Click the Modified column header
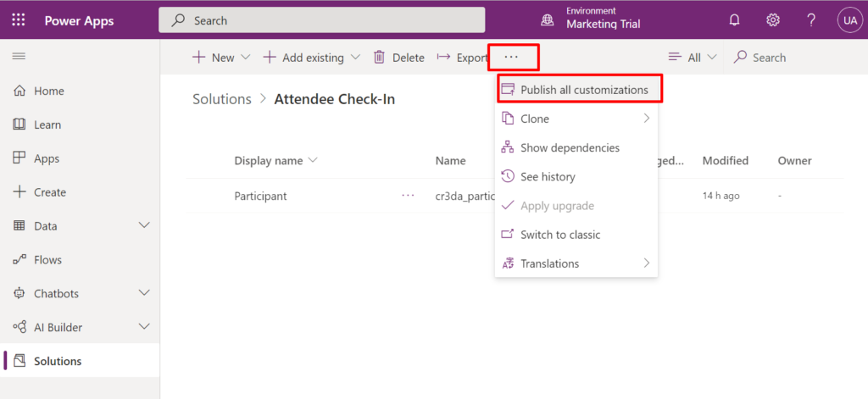Viewport: 868px width, 399px height. pos(726,160)
